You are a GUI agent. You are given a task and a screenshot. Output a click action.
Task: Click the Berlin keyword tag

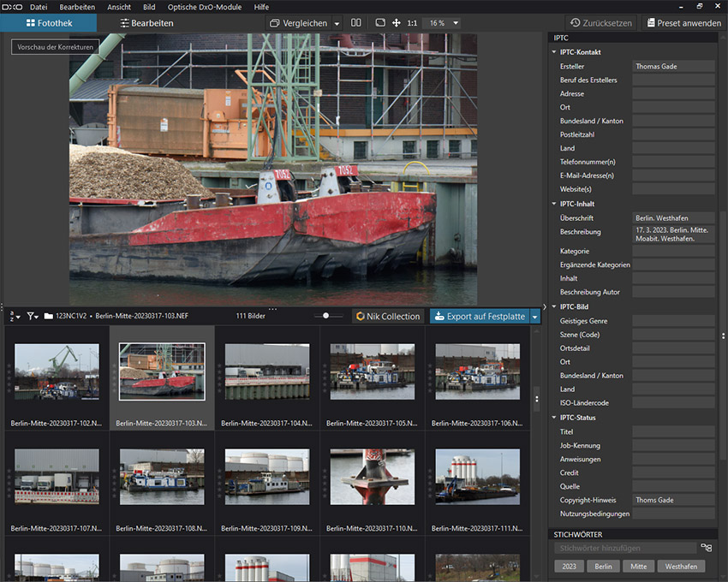point(603,567)
